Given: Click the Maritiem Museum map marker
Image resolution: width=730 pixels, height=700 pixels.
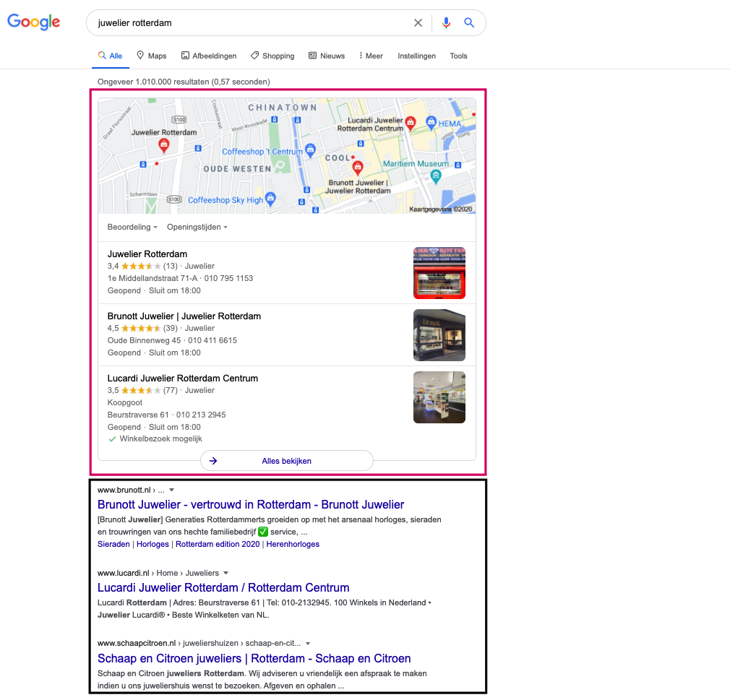Looking at the screenshot, I should [437, 176].
